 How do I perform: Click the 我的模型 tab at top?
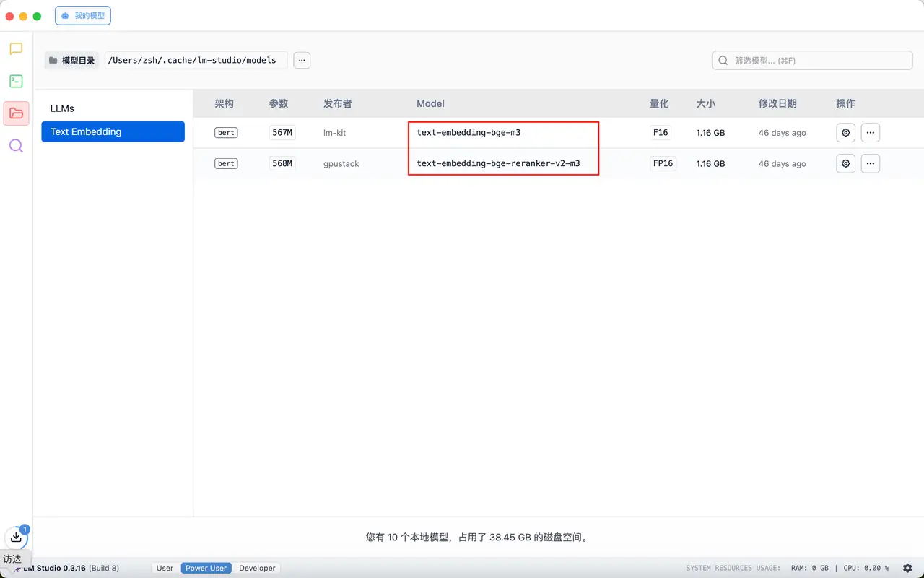coord(83,15)
